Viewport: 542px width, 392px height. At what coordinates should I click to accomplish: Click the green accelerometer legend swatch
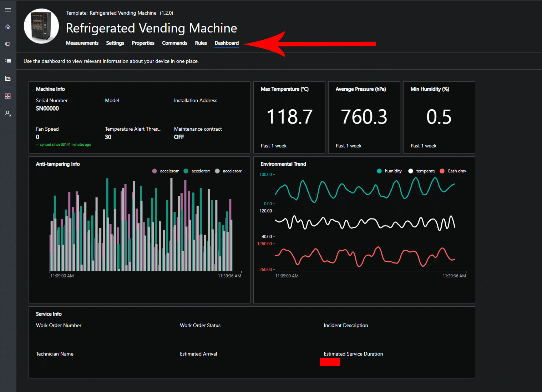tap(186, 171)
